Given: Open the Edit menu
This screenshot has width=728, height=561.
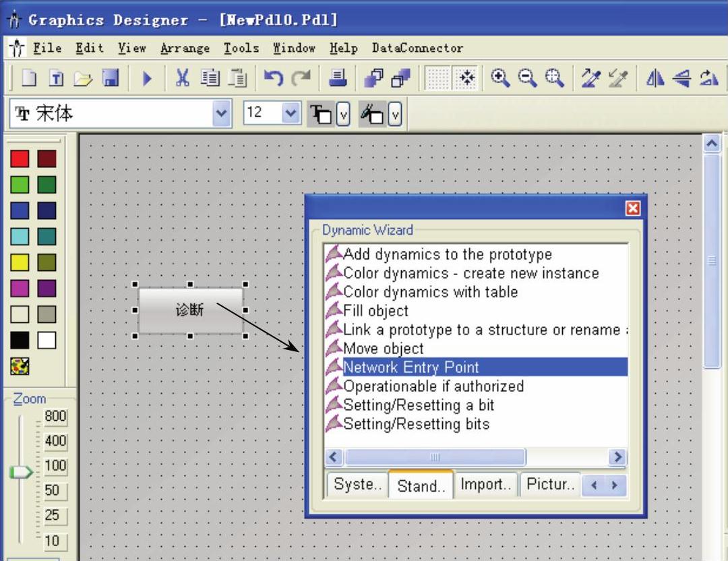Looking at the screenshot, I should coord(90,48).
